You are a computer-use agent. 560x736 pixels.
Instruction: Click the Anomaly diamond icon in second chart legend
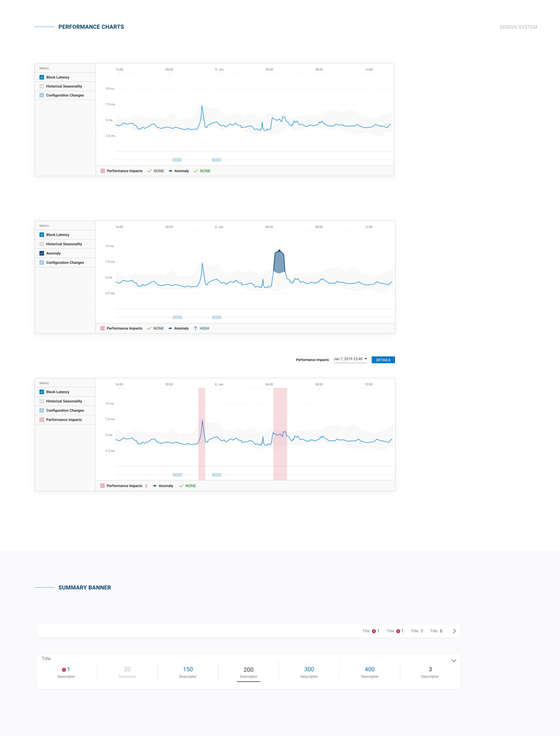[x=170, y=328]
